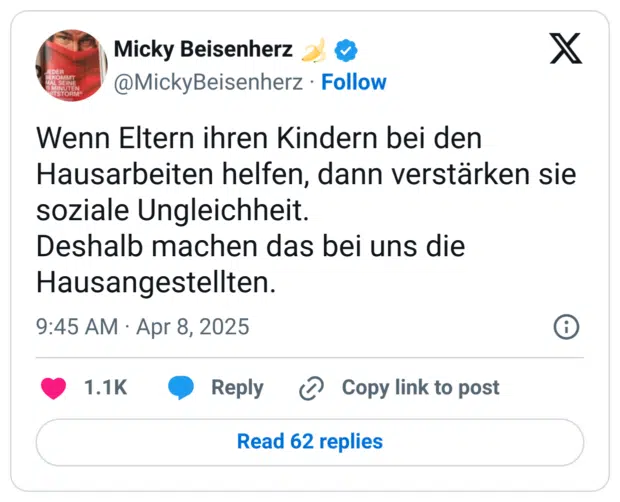Screen dimensions: 620x502
Task: Open Read 62 replies button
Action: click(x=310, y=442)
